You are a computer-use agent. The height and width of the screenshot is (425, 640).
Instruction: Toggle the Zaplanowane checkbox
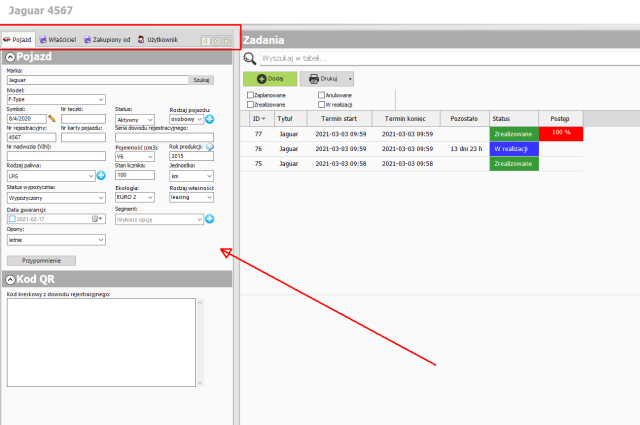point(250,95)
